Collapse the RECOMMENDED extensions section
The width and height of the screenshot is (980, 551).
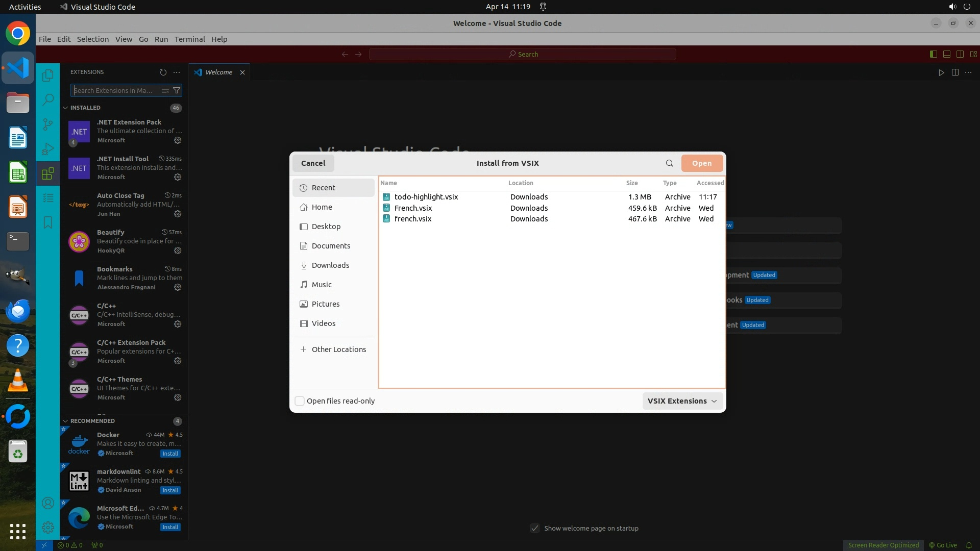[65, 421]
